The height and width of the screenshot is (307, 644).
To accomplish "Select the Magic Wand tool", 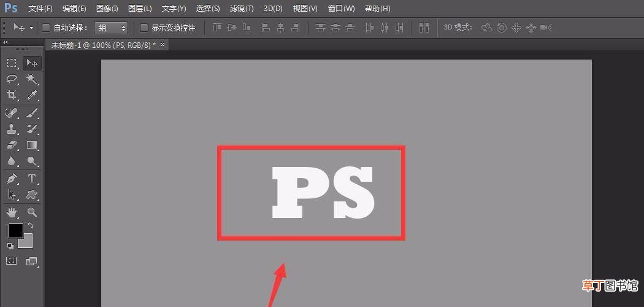I will coord(32,79).
